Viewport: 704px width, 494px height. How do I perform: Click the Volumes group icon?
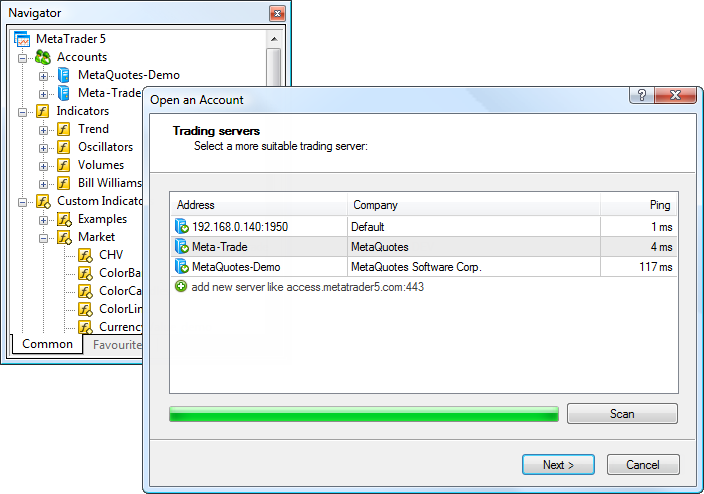63,165
